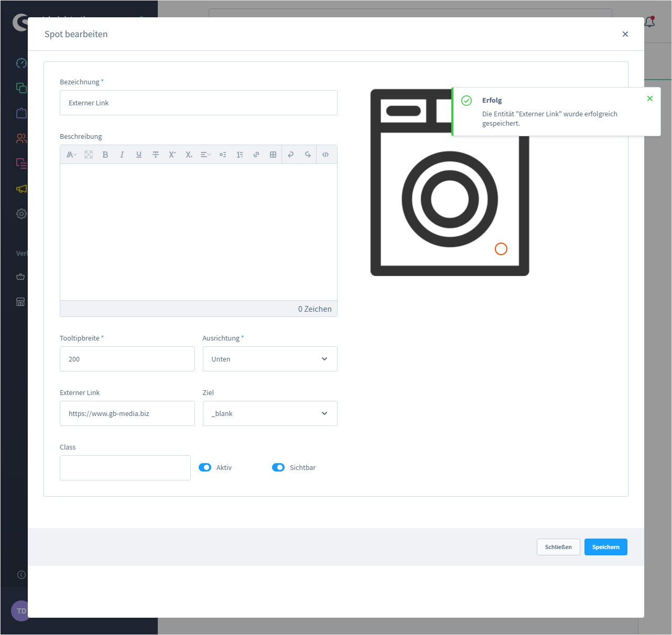672x635 pixels.
Task: Open the orders bag icon in sidebar
Action: (21, 113)
